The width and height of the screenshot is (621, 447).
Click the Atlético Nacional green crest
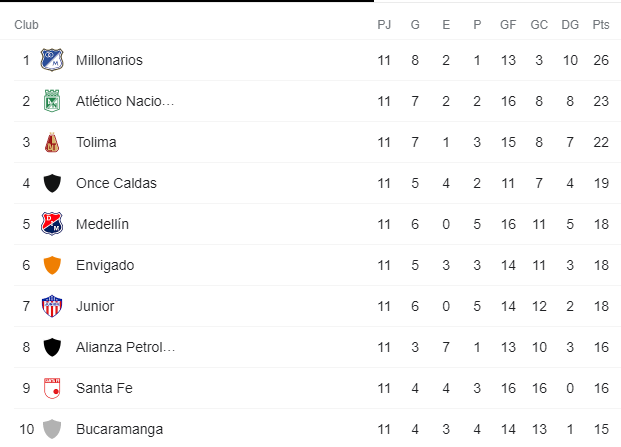[52, 101]
